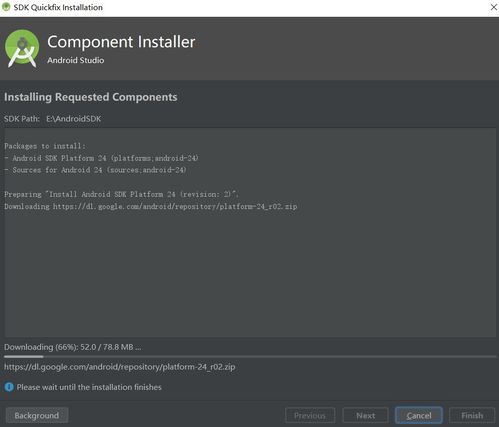The image size is (499, 427).
Task: Click the Component Installer heading
Action: [121, 42]
